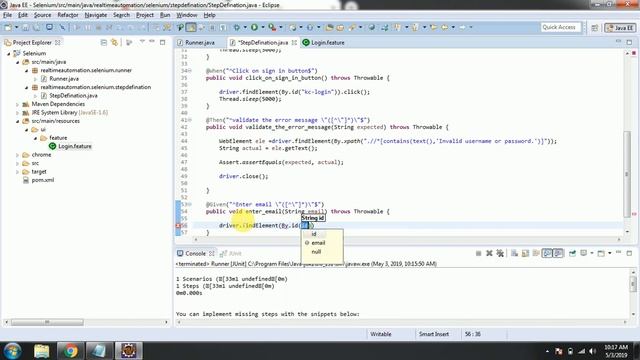The height and width of the screenshot is (360, 640).
Task: Click the web browser globe toolbar icon
Action: tap(371, 27)
